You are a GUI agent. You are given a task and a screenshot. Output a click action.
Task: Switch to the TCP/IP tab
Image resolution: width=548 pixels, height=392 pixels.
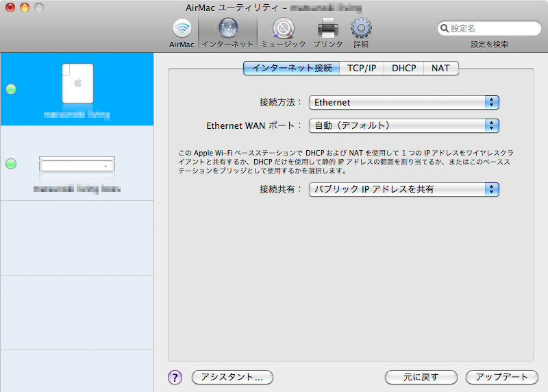tap(362, 68)
